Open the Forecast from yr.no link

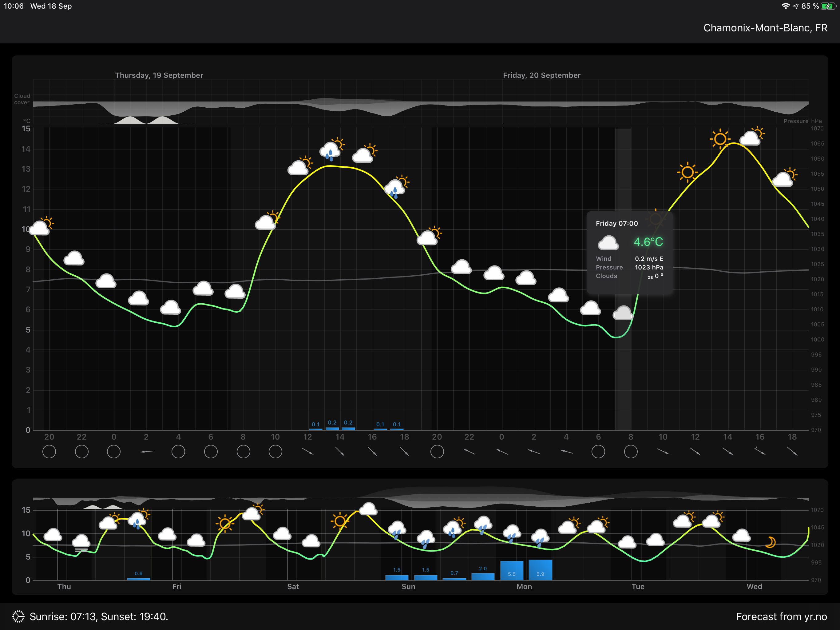point(781,616)
